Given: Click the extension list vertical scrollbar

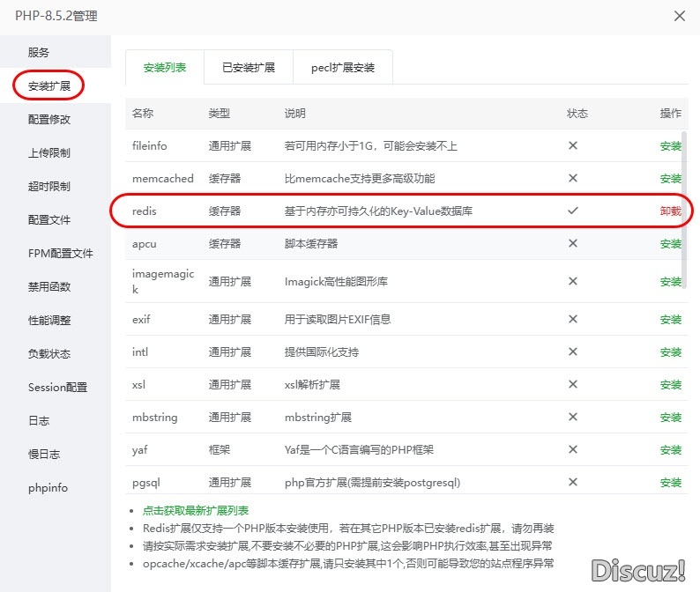Looking at the screenshot, I should pyautogui.click(x=685, y=194).
